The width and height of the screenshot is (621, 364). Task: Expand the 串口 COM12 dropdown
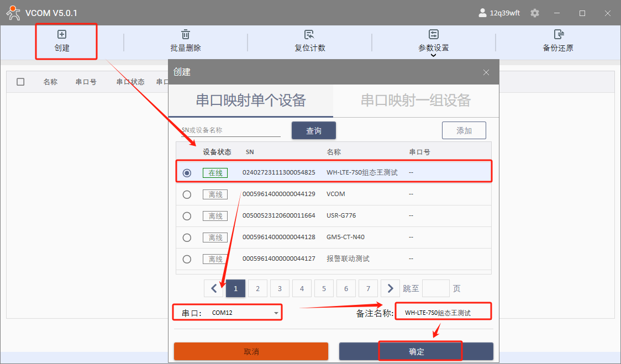pos(276,313)
